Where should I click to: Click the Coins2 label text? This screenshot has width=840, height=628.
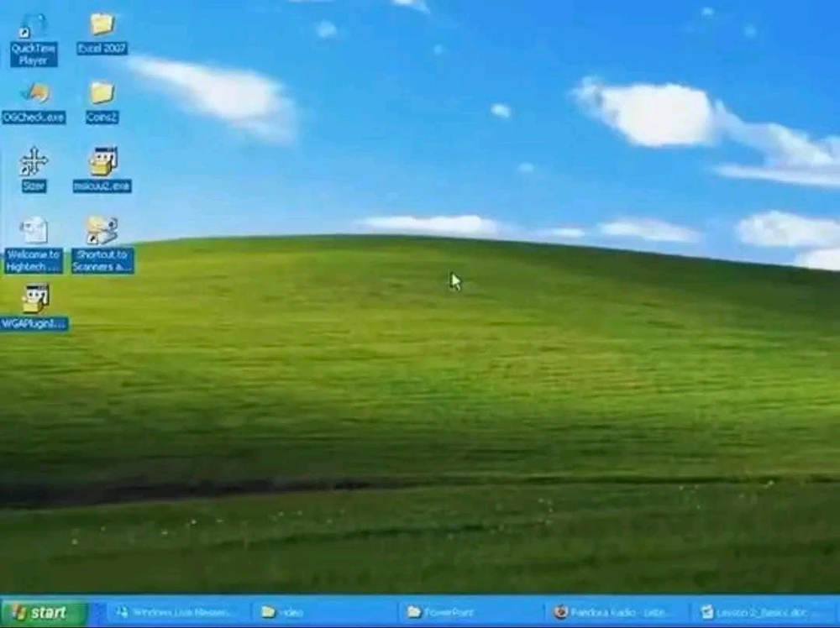click(x=102, y=117)
